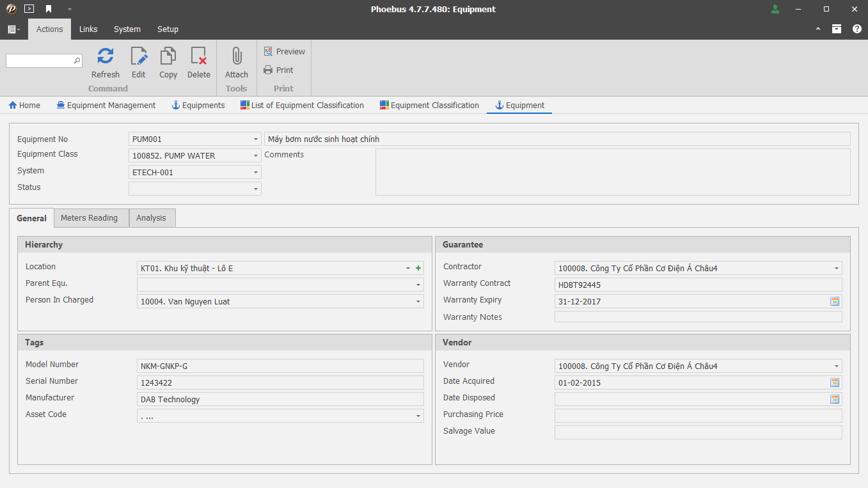
Task: Open the Equipments tab
Action: tap(198, 106)
